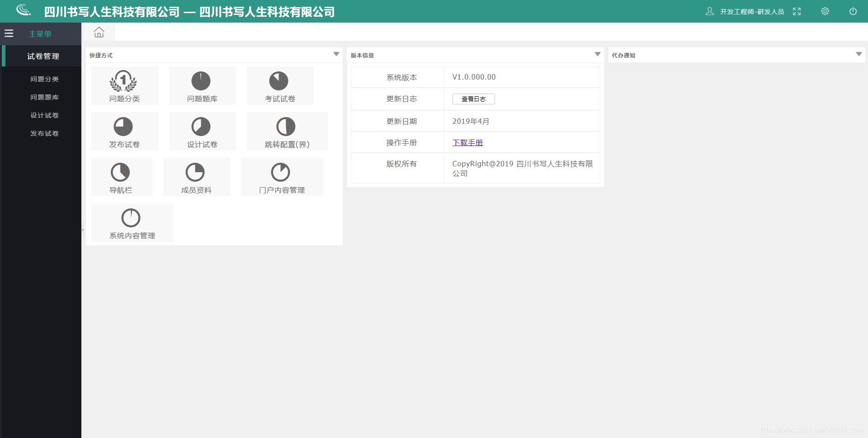This screenshot has height=438, width=868.
Task: Open 设计试卷 in the sidebar menu
Action: pos(44,115)
